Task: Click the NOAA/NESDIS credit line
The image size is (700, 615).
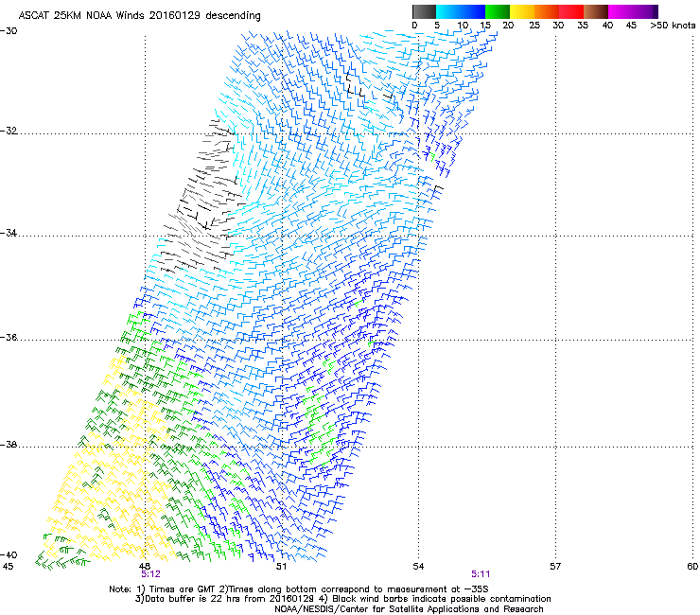Action: pos(409,609)
